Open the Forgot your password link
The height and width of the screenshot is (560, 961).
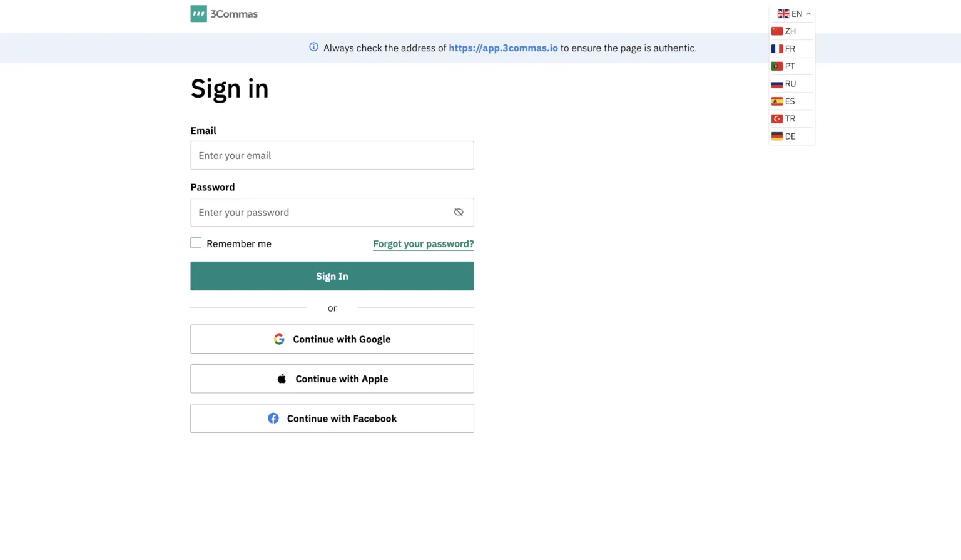pyautogui.click(x=424, y=244)
